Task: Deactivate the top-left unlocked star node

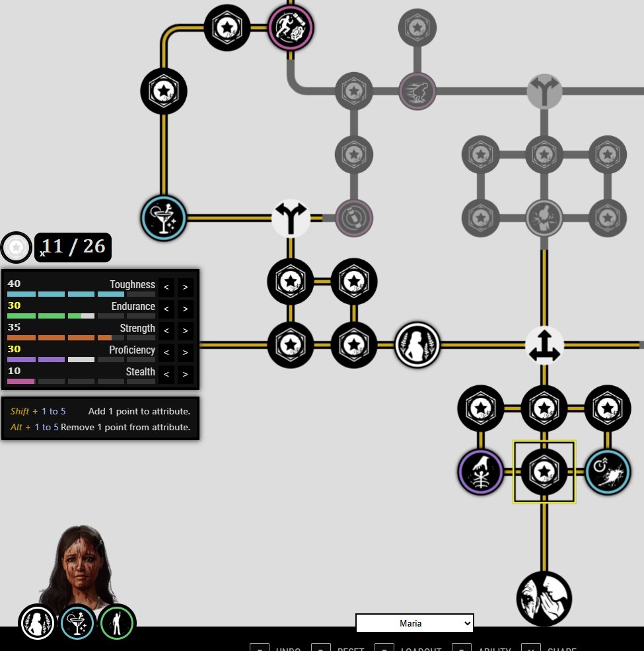Action: pyautogui.click(x=227, y=27)
